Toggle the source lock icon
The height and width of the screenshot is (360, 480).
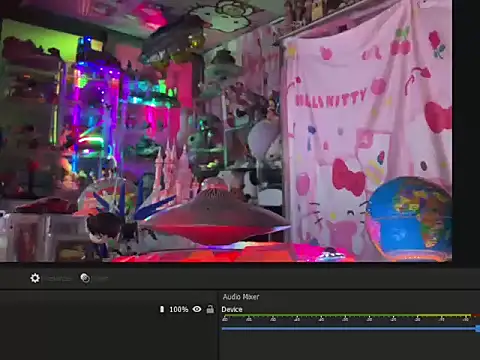[210, 309]
